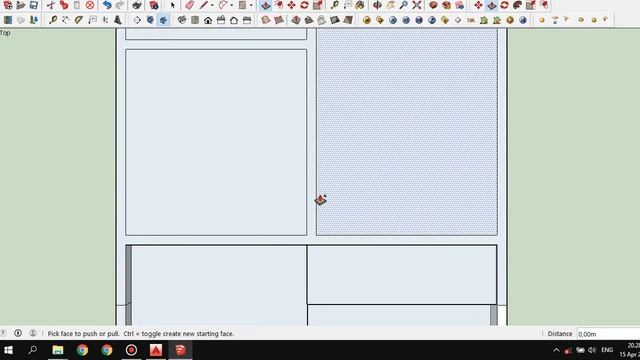This screenshot has height=360, width=640.
Task: Toggle Display Section Planes
Action: [150, 20]
